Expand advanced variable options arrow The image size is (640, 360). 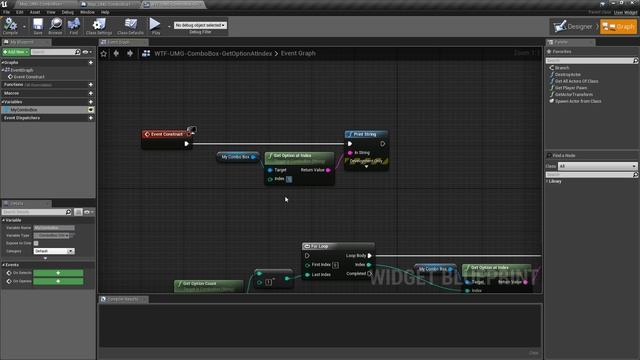(x=45, y=258)
